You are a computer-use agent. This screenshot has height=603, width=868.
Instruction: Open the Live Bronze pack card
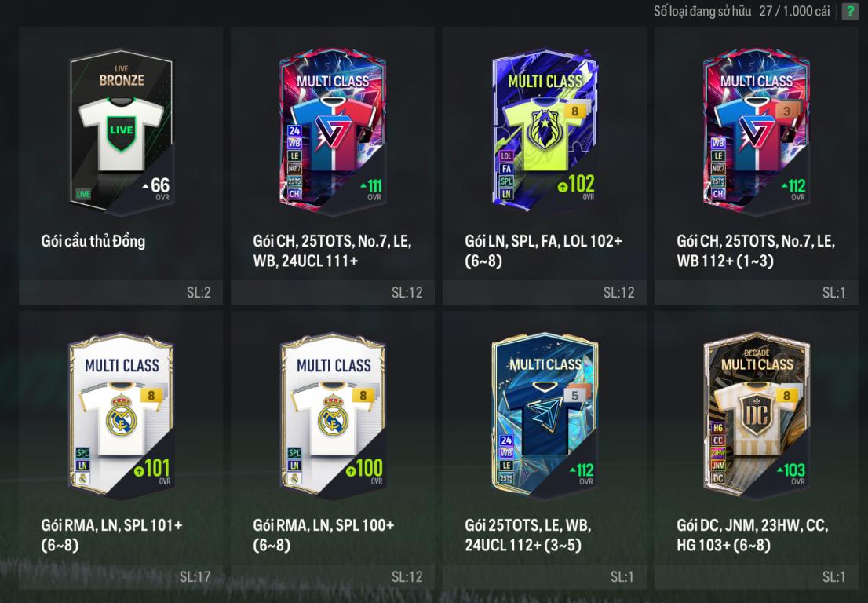pyautogui.click(x=121, y=132)
